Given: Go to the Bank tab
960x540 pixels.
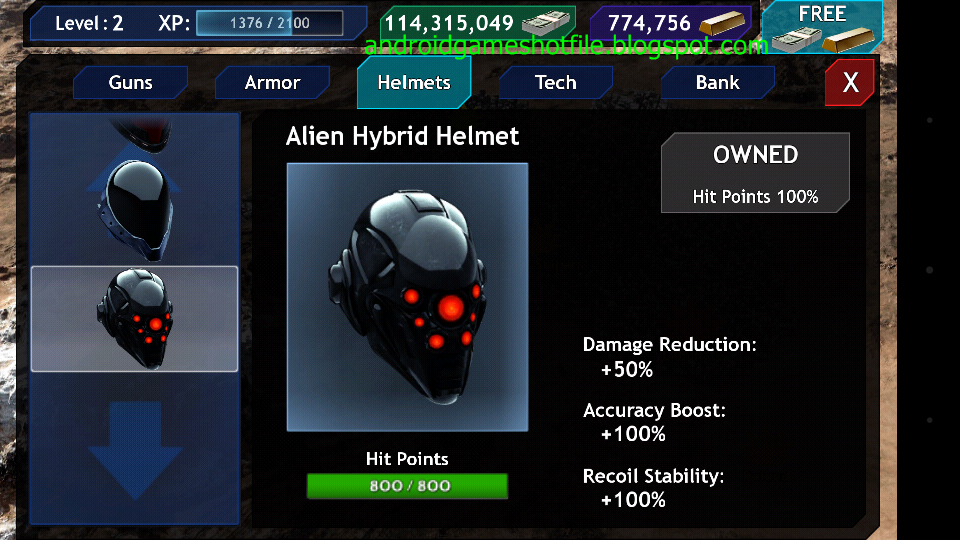Looking at the screenshot, I should [x=718, y=83].
